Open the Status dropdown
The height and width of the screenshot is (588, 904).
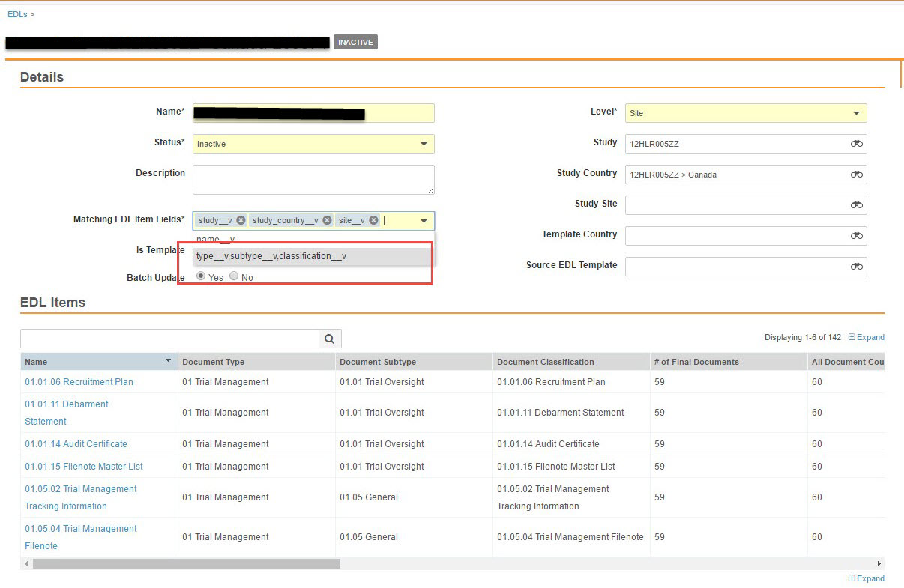[424, 144]
